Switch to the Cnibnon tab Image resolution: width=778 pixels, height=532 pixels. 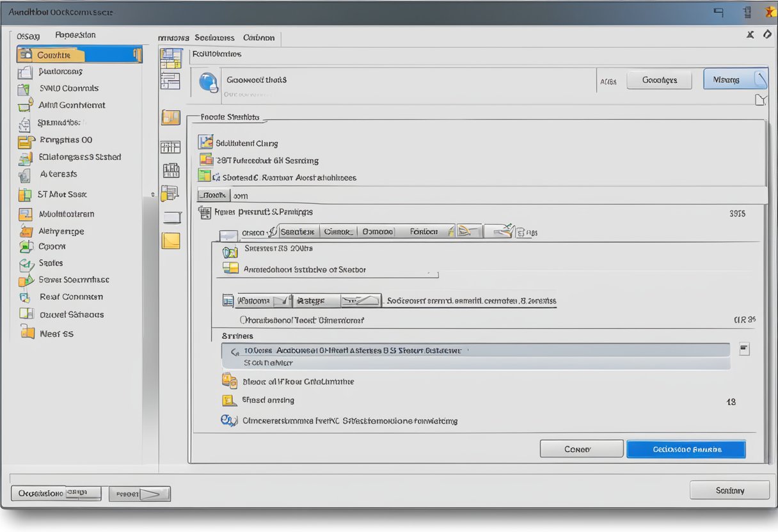point(258,38)
